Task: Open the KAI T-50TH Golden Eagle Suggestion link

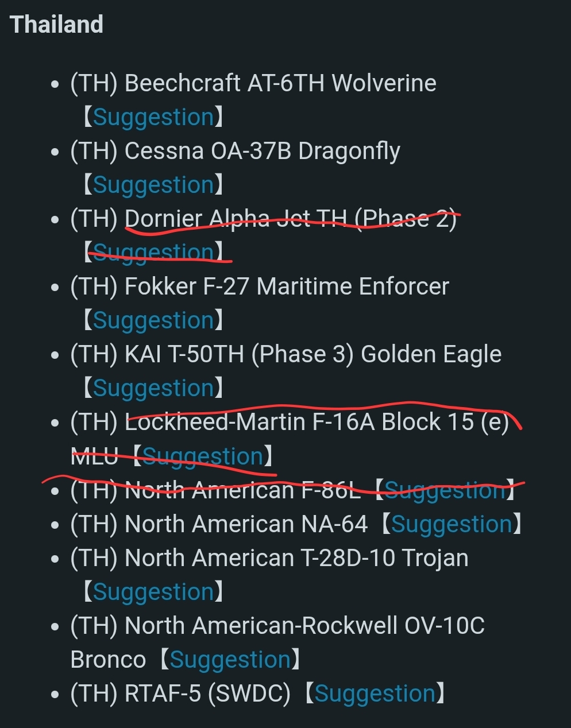Action: pos(153,388)
